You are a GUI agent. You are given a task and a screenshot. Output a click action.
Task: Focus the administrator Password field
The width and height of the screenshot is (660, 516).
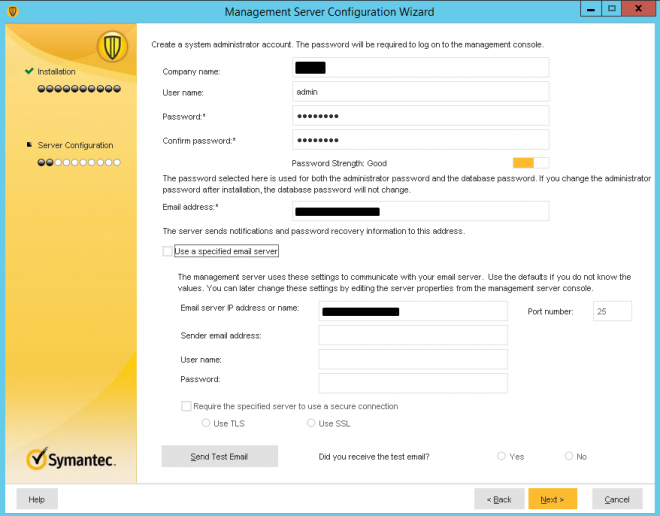point(421,116)
